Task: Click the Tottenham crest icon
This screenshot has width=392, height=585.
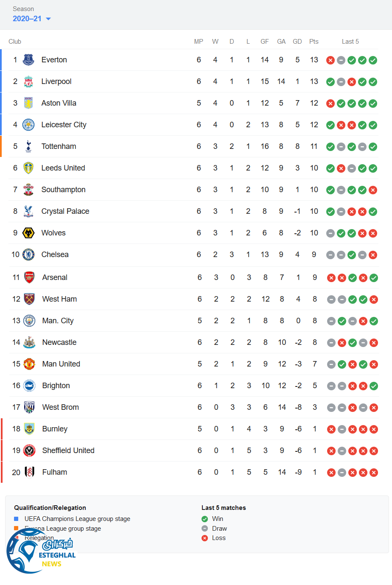Action: click(x=28, y=146)
